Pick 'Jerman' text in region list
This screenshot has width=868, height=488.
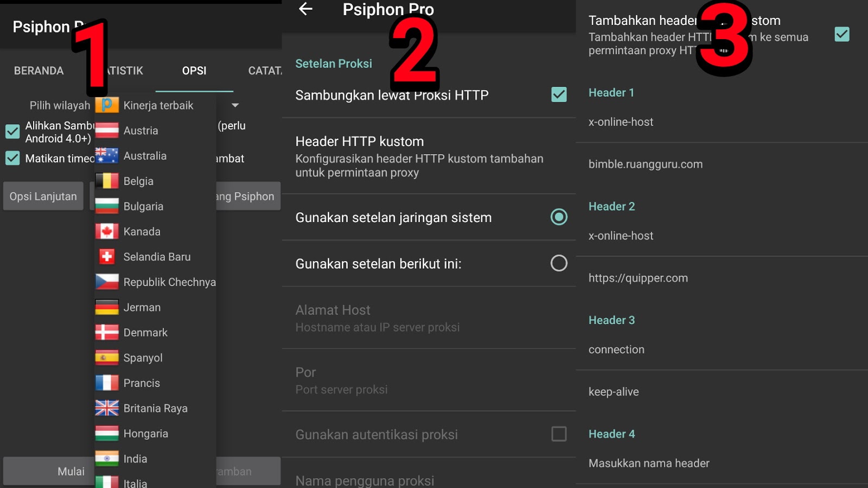coord(142,307)
